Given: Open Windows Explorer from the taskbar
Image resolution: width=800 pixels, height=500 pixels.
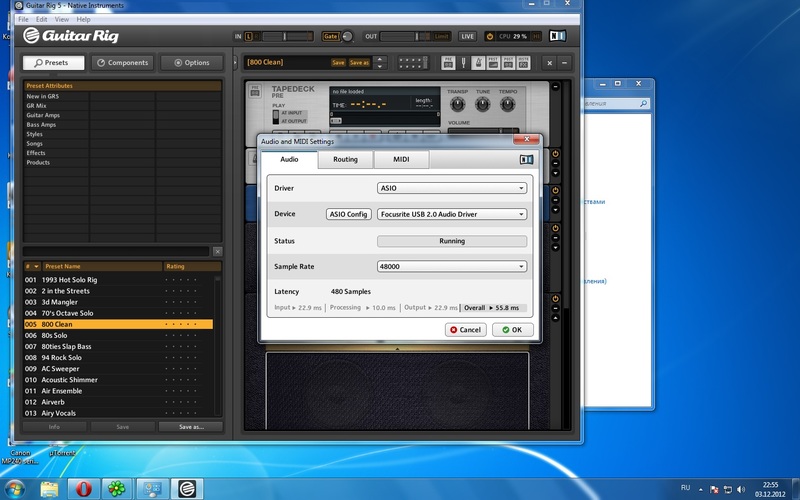Looking at the screenshot, I should pos(49,489).
